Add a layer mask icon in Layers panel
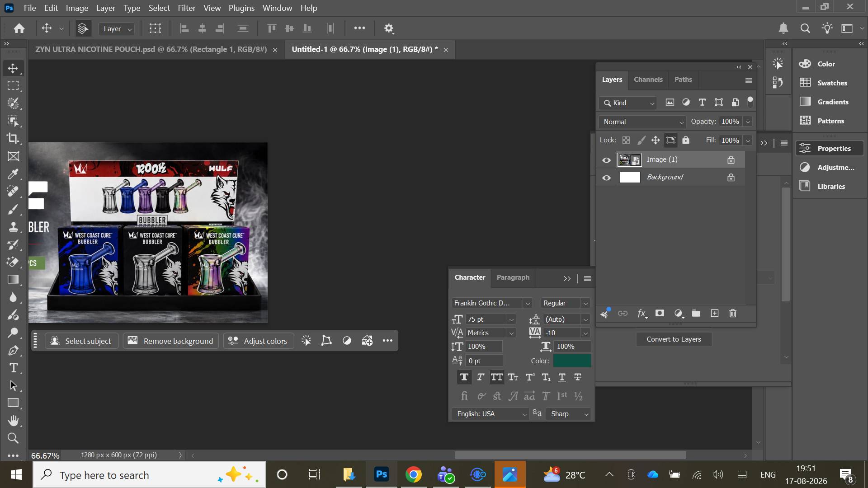 [660, 313]
